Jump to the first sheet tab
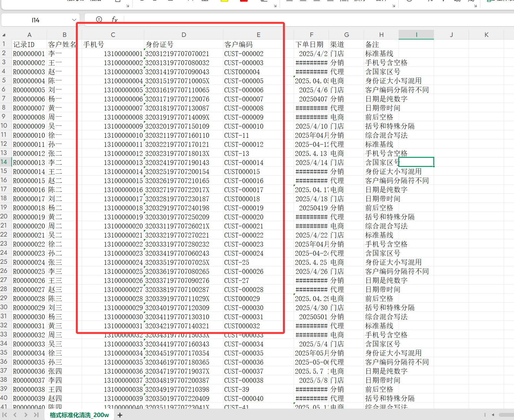Image resolution: width=514 pixels, height=420 pixels. pos(5,415)
